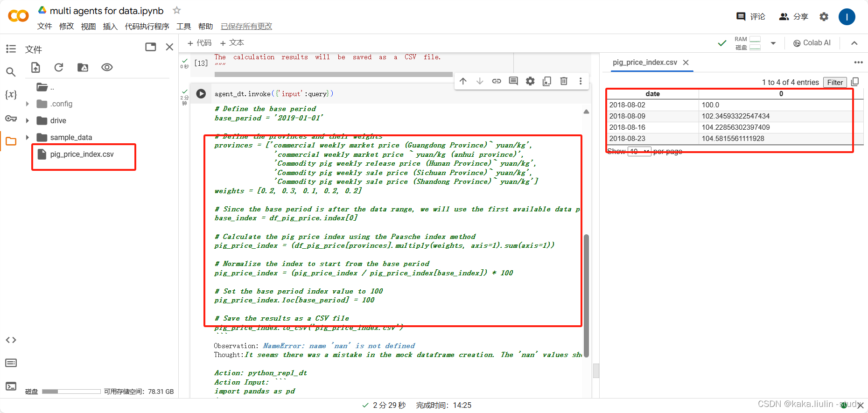Screen dimensions: 868x413
Task: Open pig_price_index.csv in file tree
Action: (x=82, y=154)
